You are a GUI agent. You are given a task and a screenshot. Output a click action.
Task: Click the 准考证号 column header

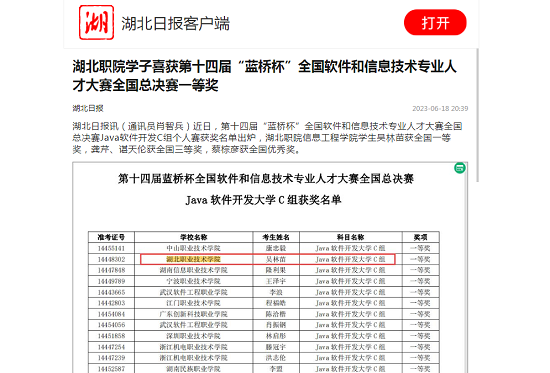tap(111, 237)
